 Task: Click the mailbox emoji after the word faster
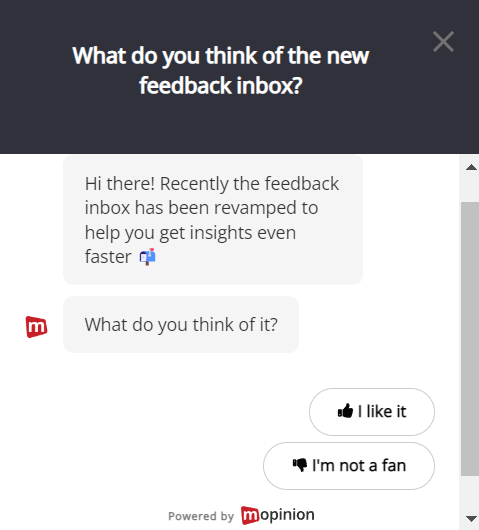147,257
